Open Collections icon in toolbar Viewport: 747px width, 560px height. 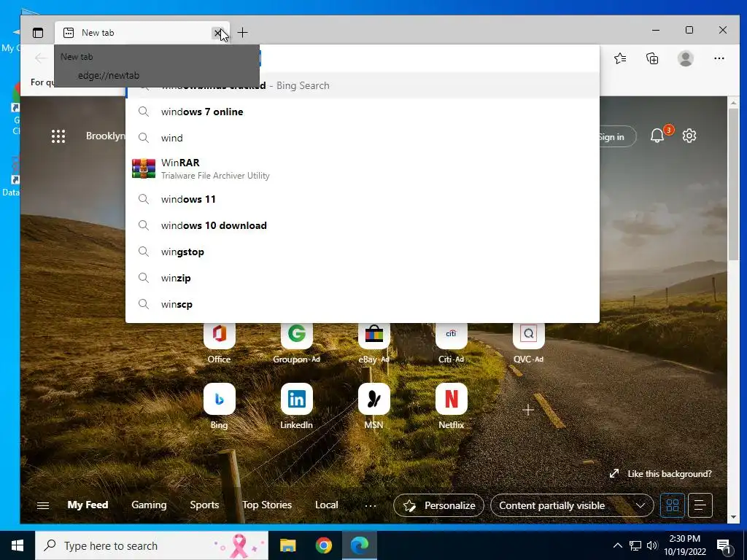click(652, 58)
